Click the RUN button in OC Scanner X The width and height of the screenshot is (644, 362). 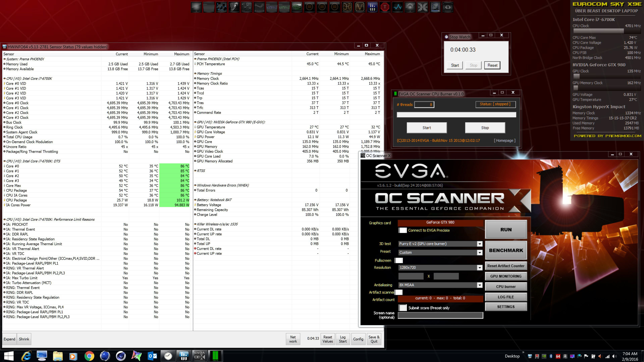click(x=506, y=230)
